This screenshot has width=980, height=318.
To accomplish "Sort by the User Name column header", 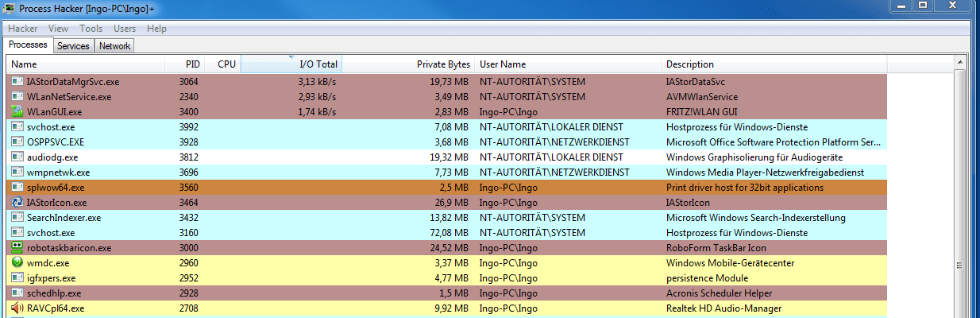I will (x=568, y=64).
